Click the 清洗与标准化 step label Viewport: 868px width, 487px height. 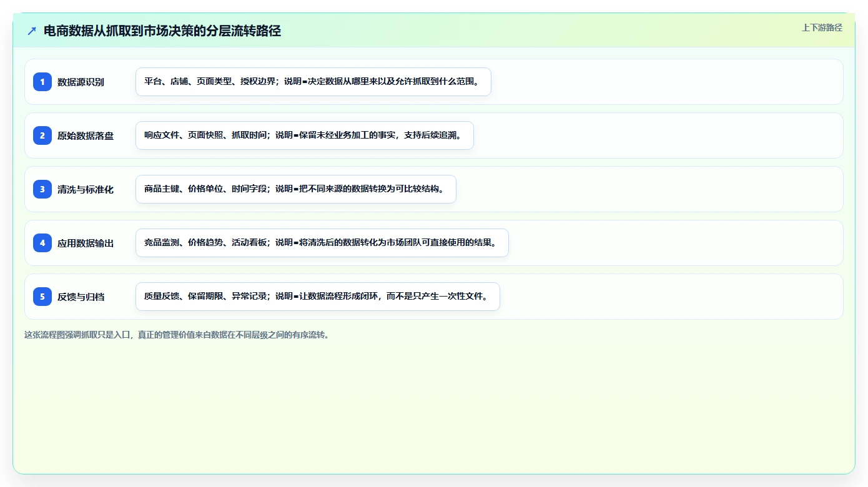[86, 189]
